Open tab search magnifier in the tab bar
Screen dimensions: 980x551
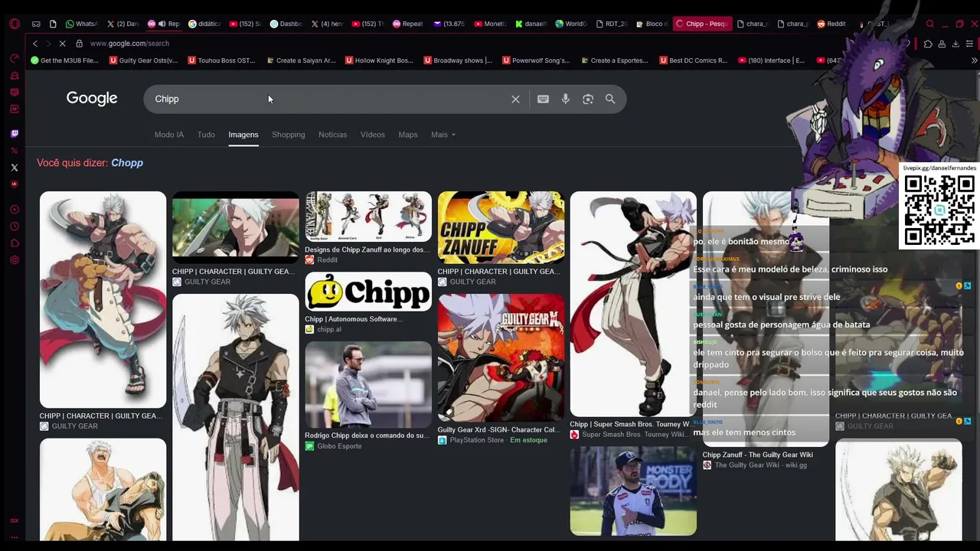point(930,24)
